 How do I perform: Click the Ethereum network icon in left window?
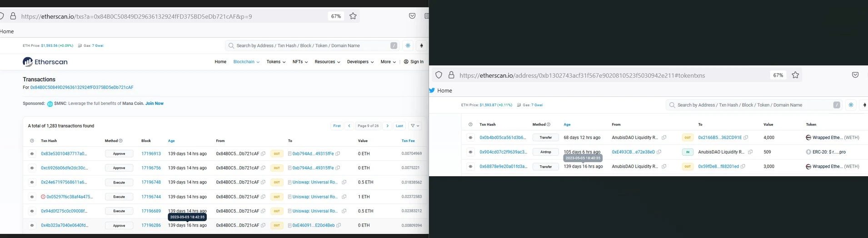(x=421, y=45)
